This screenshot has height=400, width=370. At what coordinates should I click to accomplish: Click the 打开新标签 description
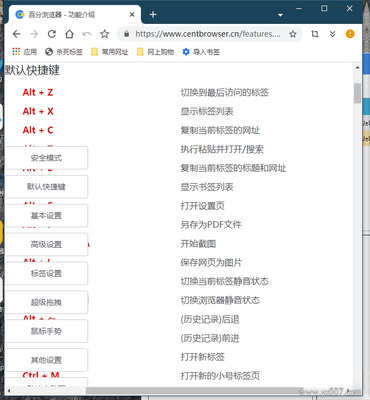coord(203,357)
